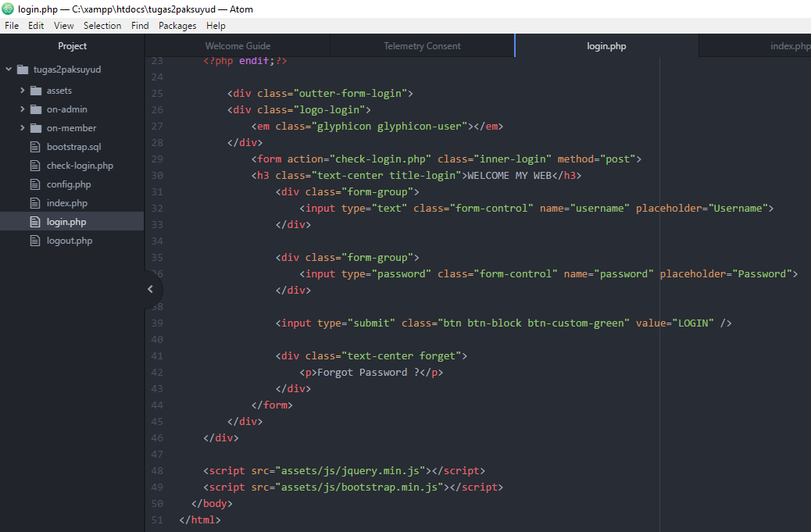Open config.php from the tree
The image size is (811, 532).
(69, 184)
